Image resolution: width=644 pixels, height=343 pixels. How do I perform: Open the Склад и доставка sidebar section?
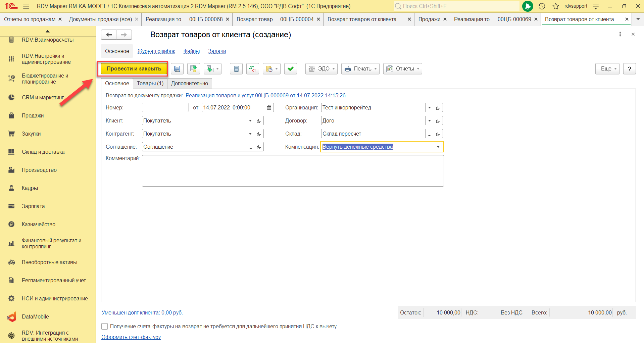coord(43,152)
